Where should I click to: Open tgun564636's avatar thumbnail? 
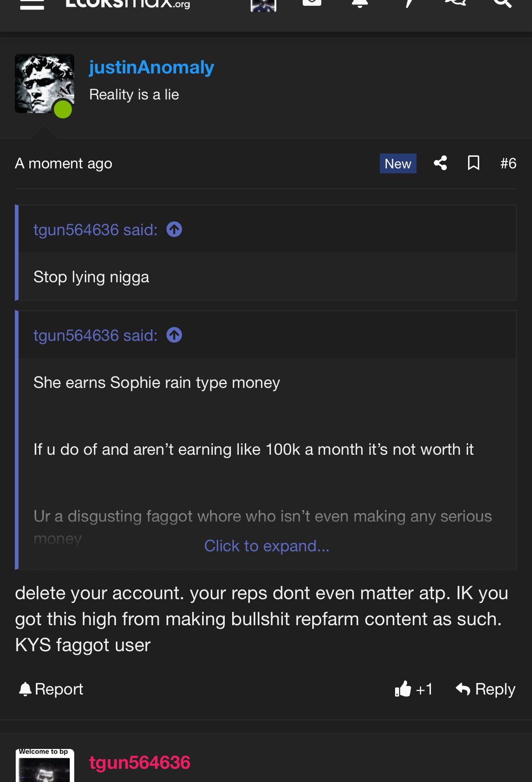pos(45,765)
